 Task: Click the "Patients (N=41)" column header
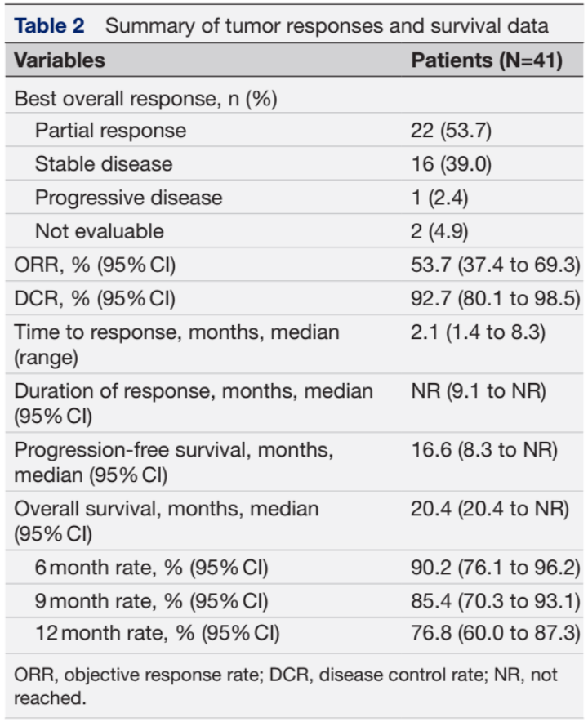point(487,60)
